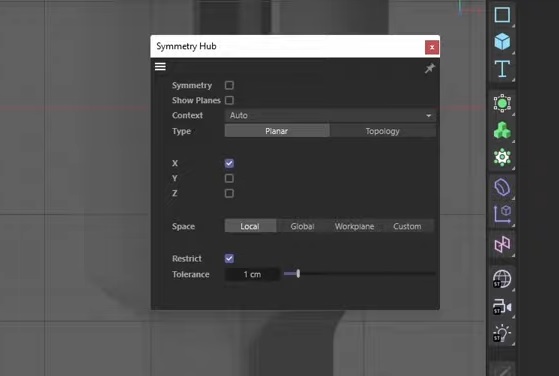The width and height of the screenshot is (559, 376).
Task: Set Space to Custom
Action: click(407, 226)
